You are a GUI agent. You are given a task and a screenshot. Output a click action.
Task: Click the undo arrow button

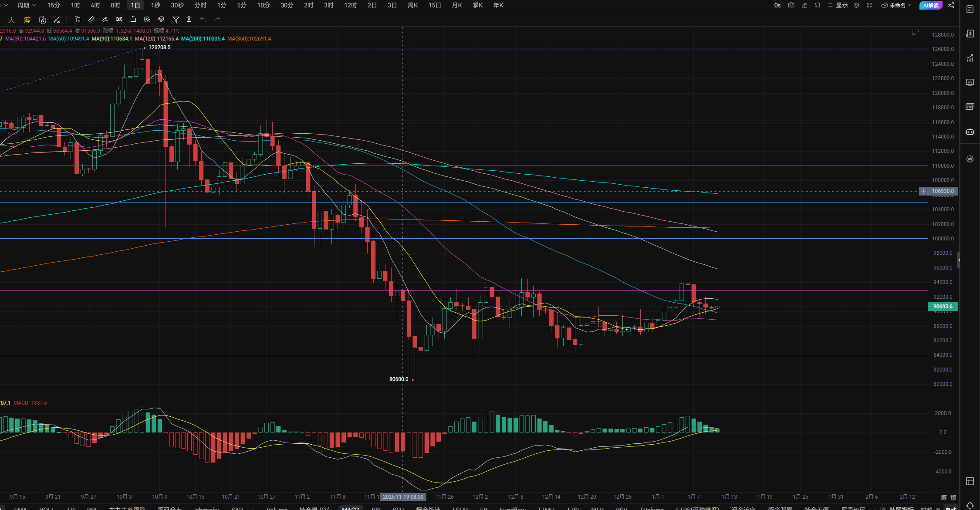tap(203, 19)
